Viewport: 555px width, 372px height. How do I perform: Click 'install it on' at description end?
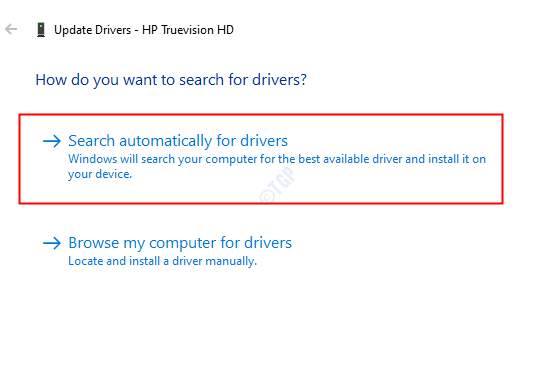pyautogui.click(x=457, y=159)
